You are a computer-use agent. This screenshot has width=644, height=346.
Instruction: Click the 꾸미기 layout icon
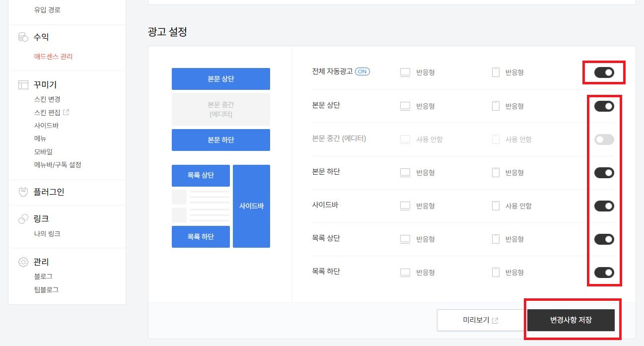click(23, 85)
